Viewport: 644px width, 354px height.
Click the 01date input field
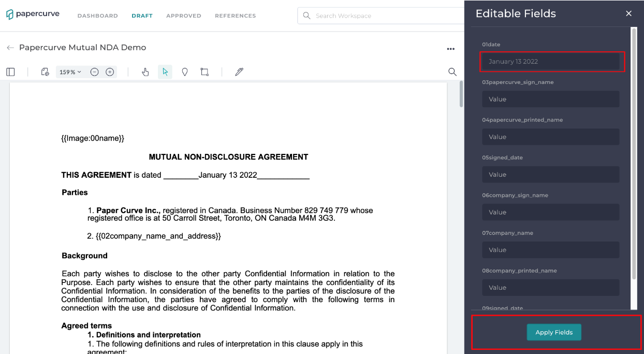coord(551,61)
